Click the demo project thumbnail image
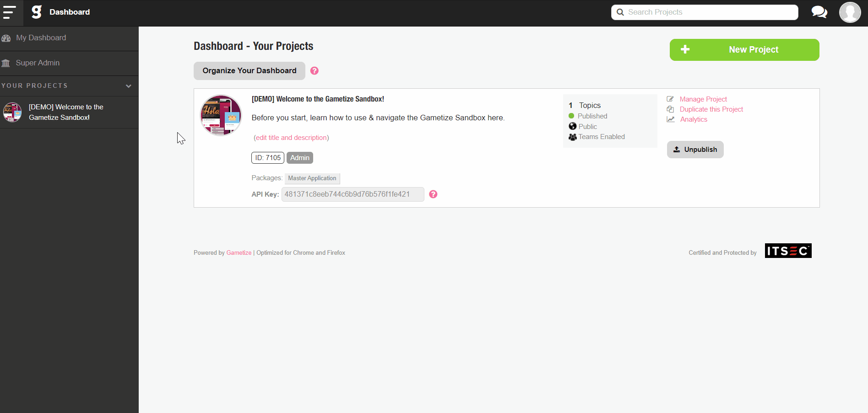 221,115
